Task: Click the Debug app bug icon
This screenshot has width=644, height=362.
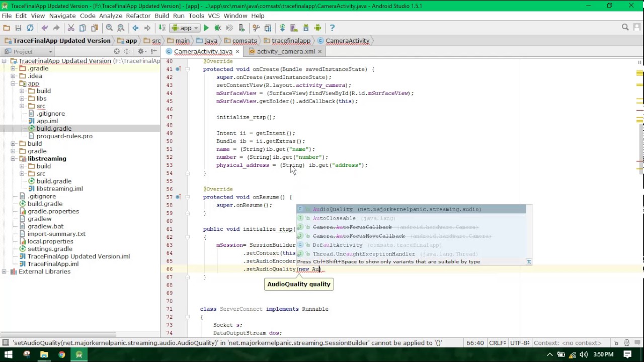Action: pyautogui.click(x=218, y=28)
